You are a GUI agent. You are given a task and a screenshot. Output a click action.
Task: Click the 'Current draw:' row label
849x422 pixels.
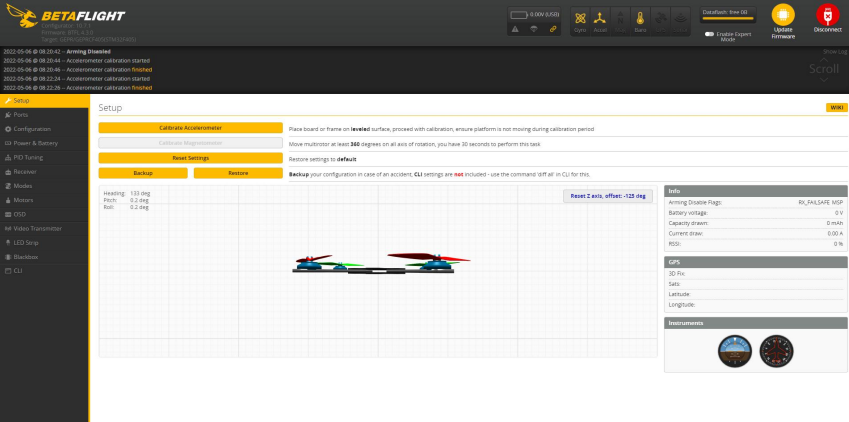tap(685, 233)
